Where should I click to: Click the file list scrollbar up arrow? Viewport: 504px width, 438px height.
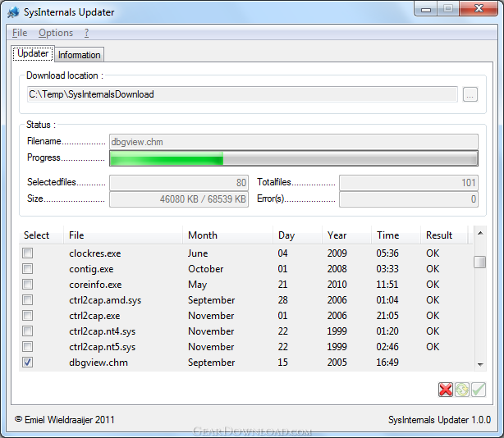point(480,234)
